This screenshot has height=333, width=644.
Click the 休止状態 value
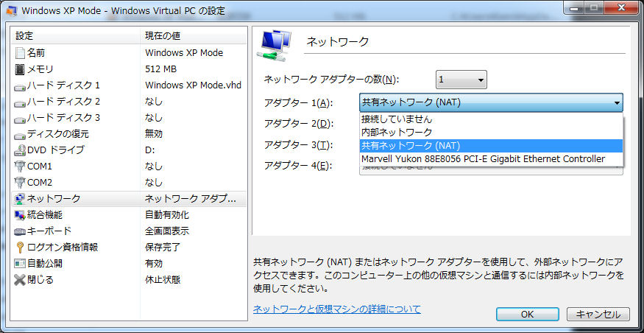tap(163, 280)
